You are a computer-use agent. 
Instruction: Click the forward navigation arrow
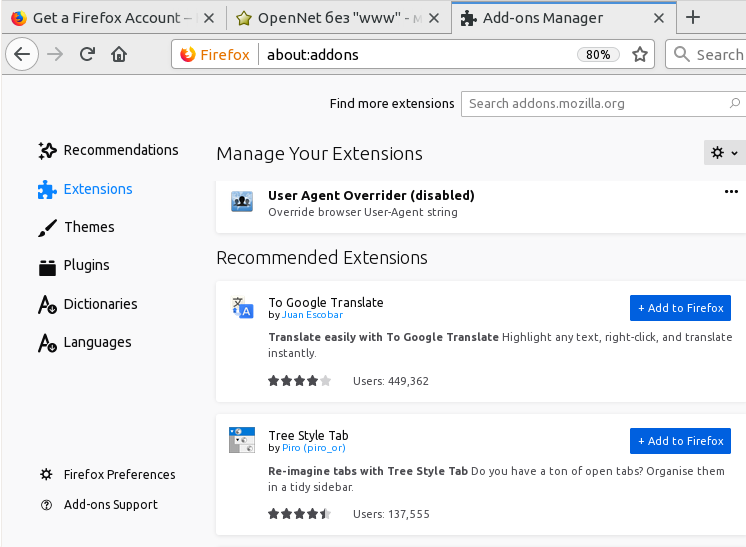[x=55, y=54]
